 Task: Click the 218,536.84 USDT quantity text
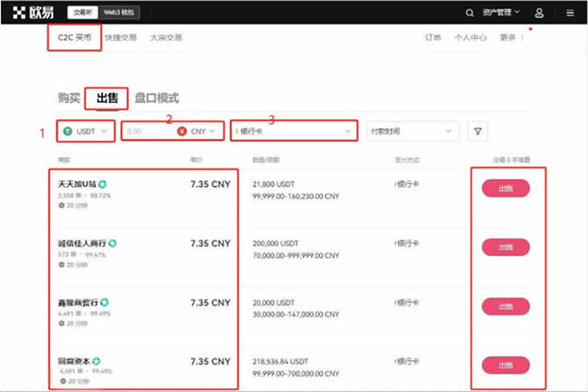click(x=280, y=362)
